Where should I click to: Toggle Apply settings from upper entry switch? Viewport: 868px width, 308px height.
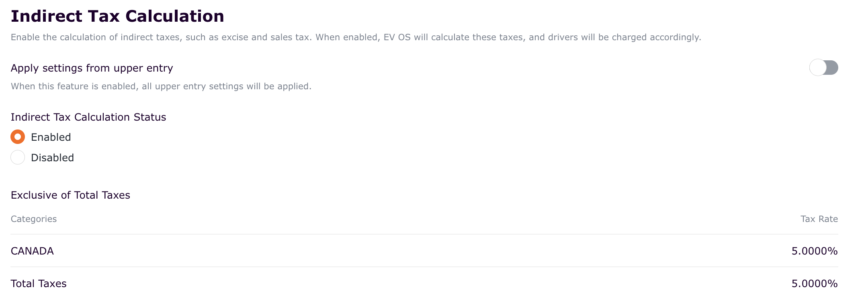[823, 68]
